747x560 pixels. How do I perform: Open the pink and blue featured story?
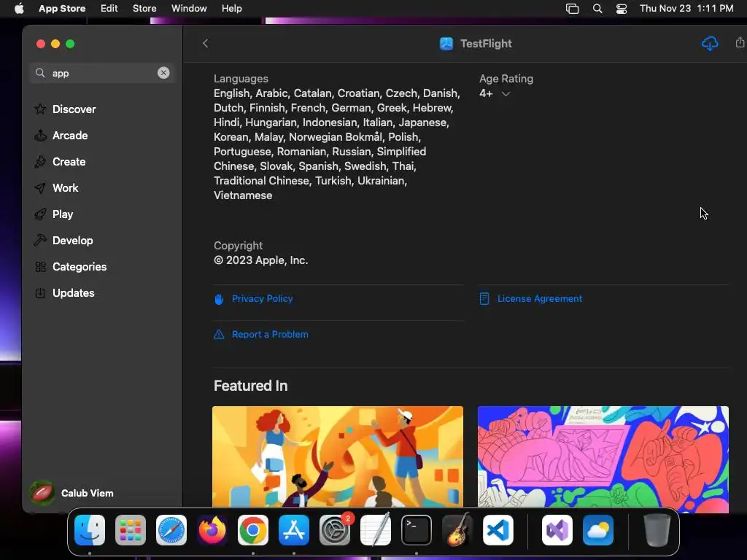(x=603, y=456)
